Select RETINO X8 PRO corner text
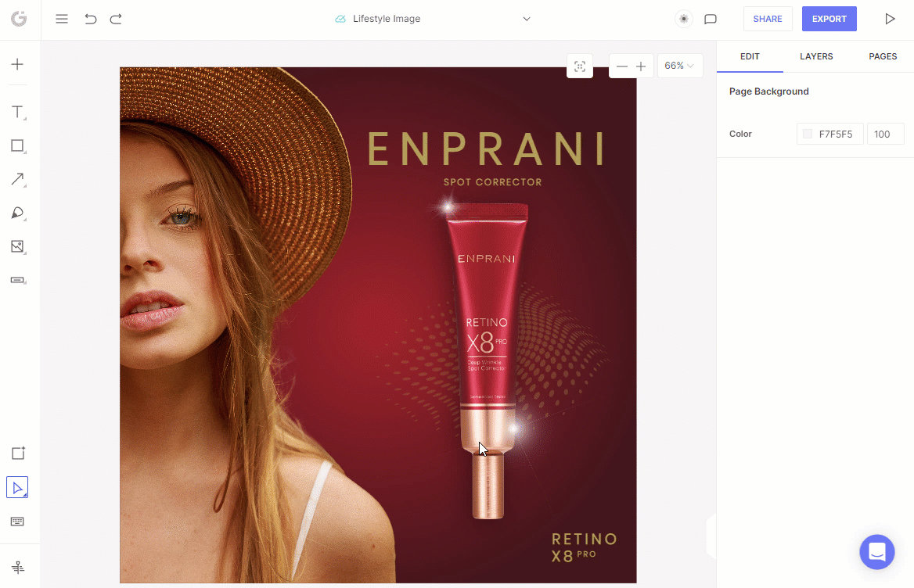914x588 pixels. (584, 547)
